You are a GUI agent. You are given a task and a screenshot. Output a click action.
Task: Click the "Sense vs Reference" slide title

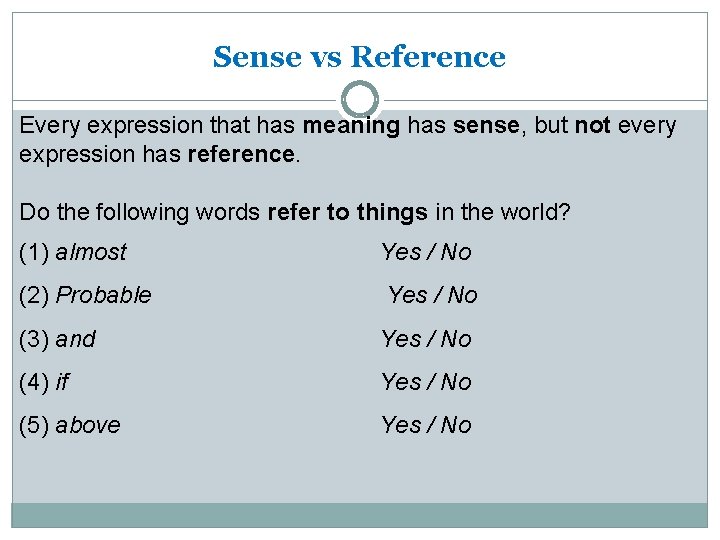tap(359, 57)
